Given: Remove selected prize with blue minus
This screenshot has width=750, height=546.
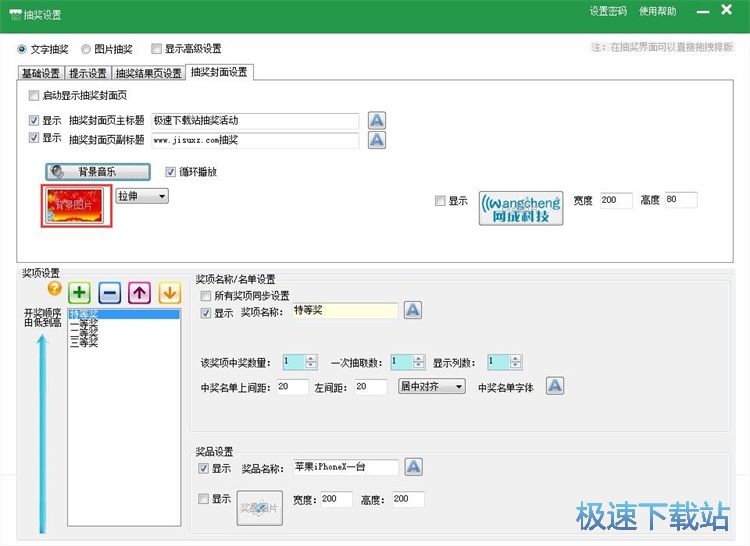Looking at the screenshot, I should click(110, 293).
